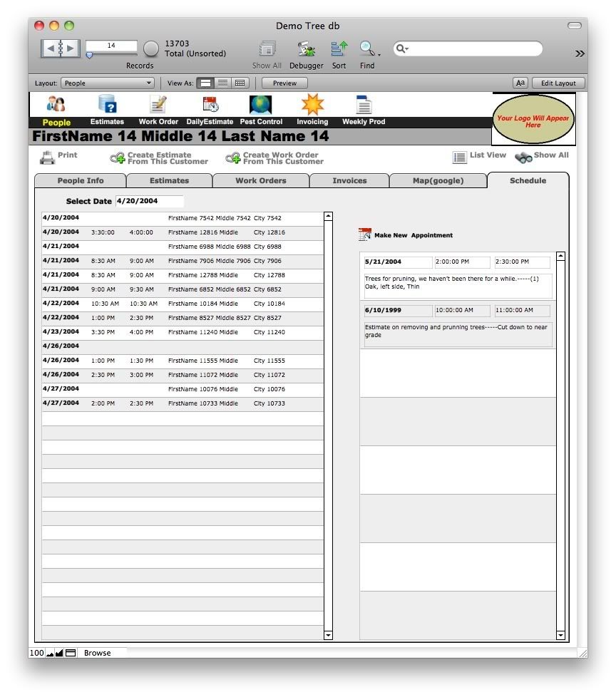The image size is (616, 697).
Task: Open the Layout dropdown menu
Action: pos(107,83)
